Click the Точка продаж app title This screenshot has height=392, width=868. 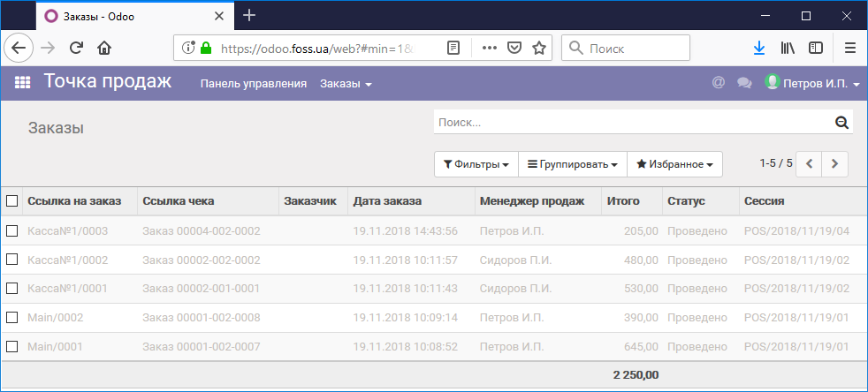coord(108,81)
